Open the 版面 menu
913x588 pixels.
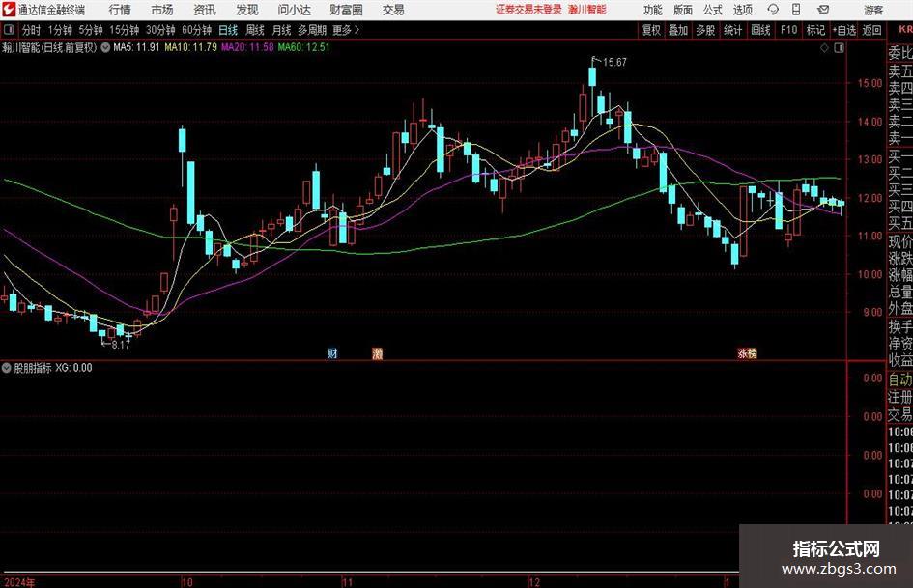coord(683,10)
